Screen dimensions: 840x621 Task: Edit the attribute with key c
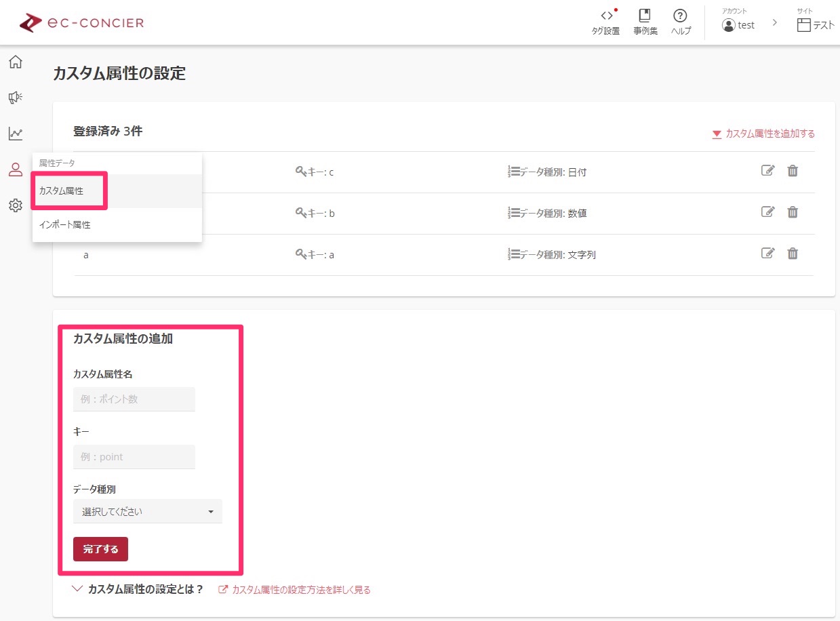[x=767, y=171]
